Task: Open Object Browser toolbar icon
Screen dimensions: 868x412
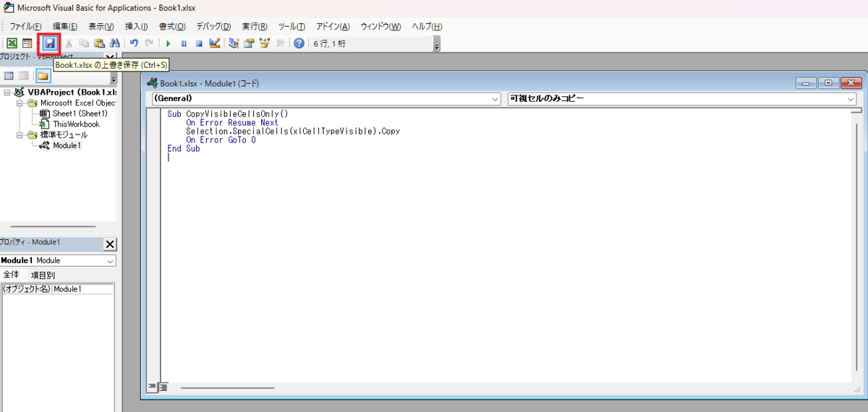Action: (264, 43)
